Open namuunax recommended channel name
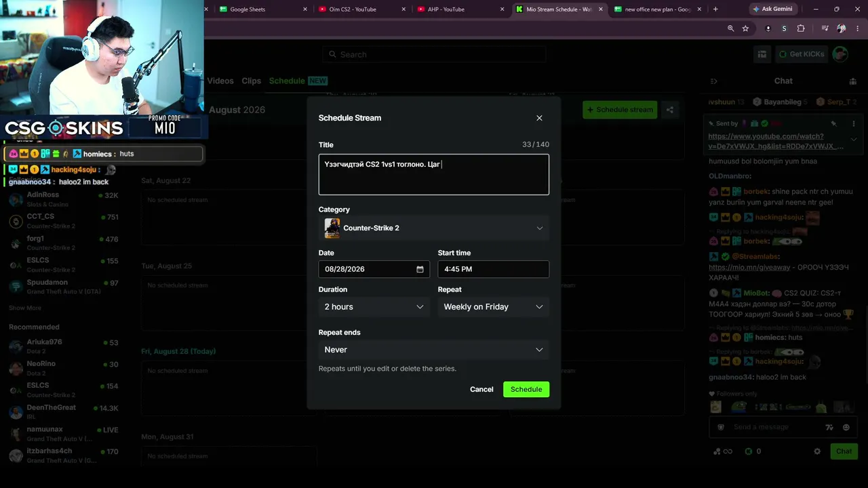The image size is (868, 488). tap(45, 429)
